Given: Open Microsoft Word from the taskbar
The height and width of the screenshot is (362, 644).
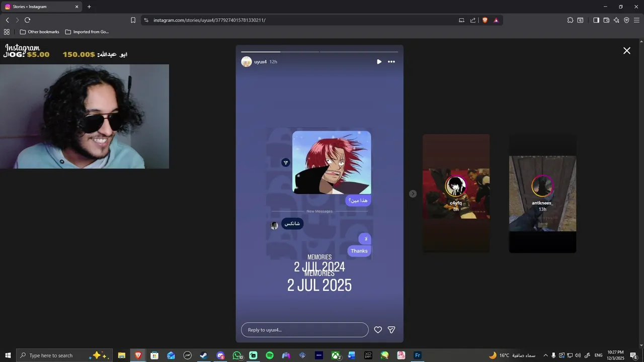Looking at the screenshot, I should point(352,355).
